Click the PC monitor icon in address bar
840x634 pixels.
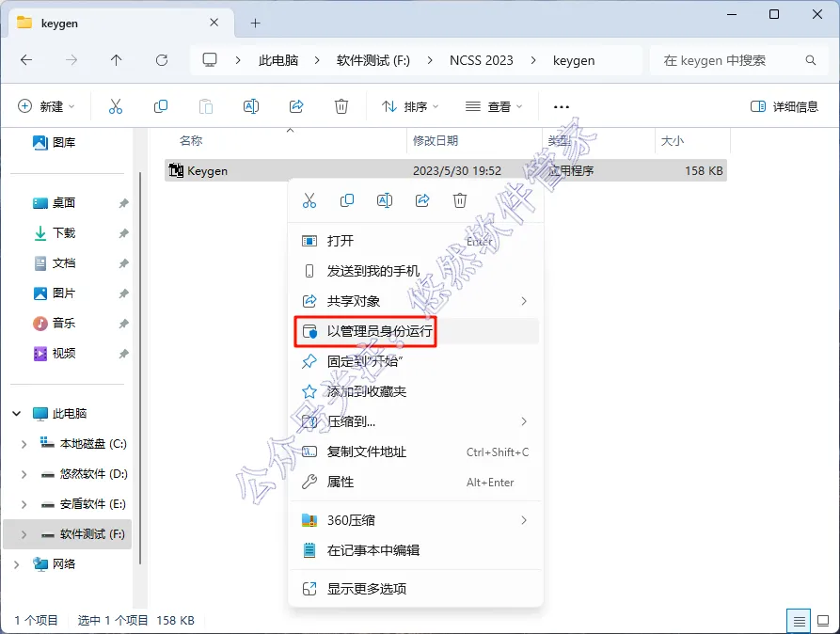pyautogui.click(x=210, y=60)
